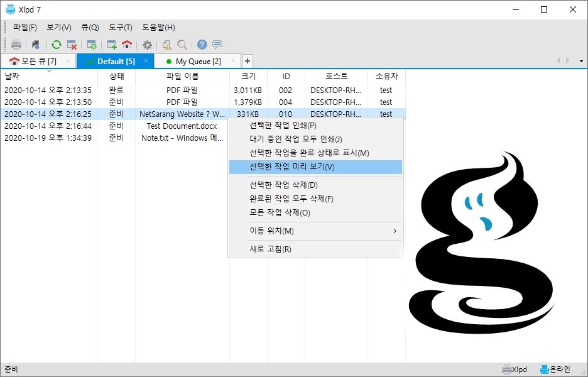Click the magnifying glass toolbar icon
Image resolution: width=588 pixels, height=377 pixels.
click(182, 45)
